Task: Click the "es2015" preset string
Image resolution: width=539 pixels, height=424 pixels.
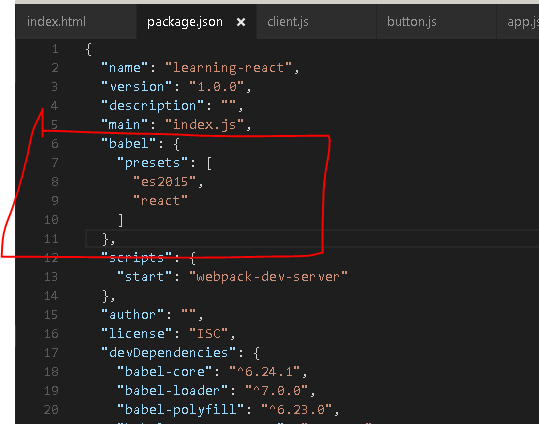Action: click(x=164, y=182)
